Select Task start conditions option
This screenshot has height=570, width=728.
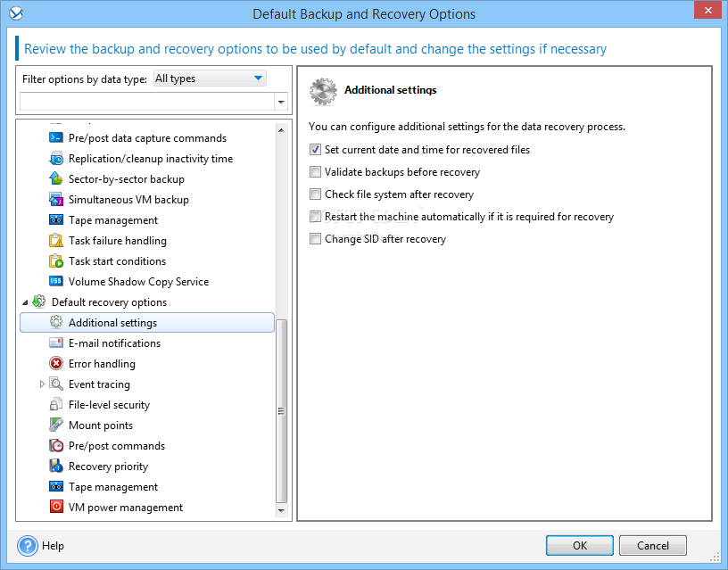(117, 260)
